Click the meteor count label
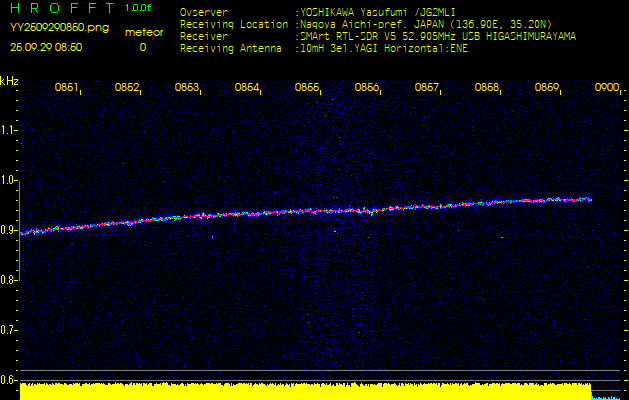This screenshot has height=400, width=629. coord(142,32)
